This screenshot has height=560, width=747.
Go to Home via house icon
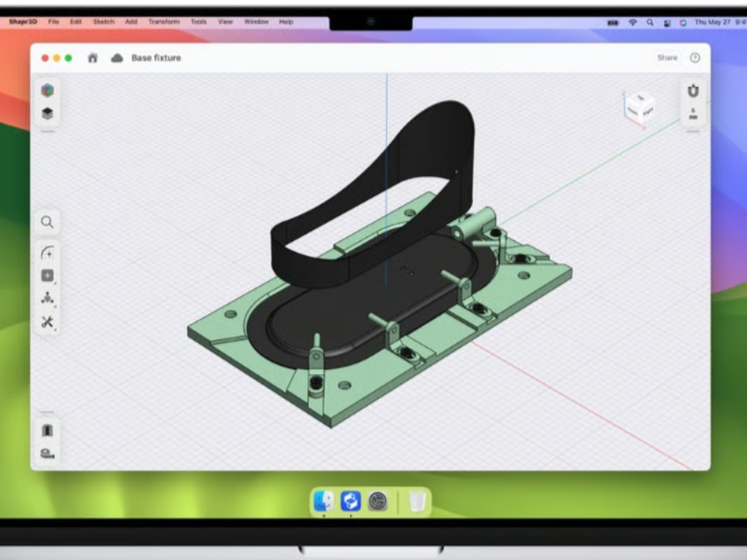point(93,58)
